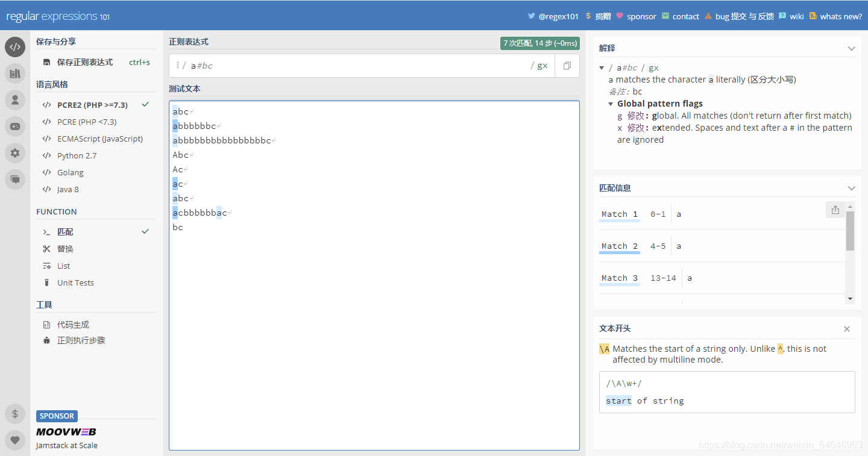Click the export matches share icon
868x456 pixels.
[x=835, y=210]
